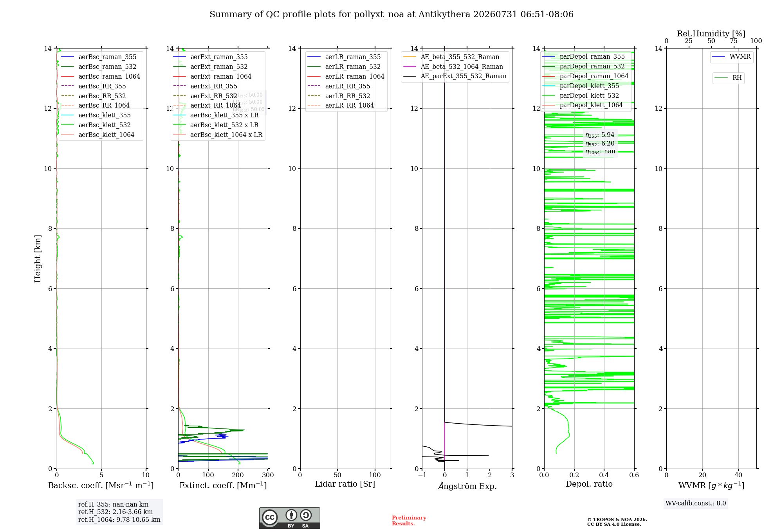This screenshot has width=783, height=532.
Task: Click the η1064: nan annotation
Action: click(600, 152)
